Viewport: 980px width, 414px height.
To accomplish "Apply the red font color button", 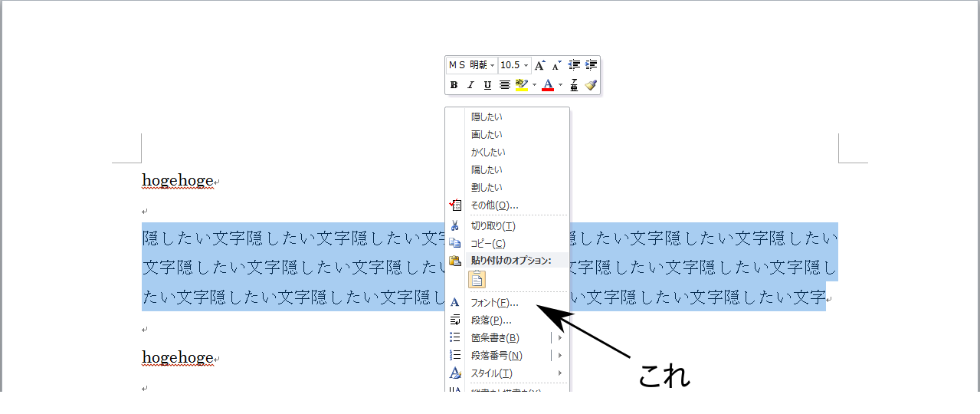I will point(548,85).
